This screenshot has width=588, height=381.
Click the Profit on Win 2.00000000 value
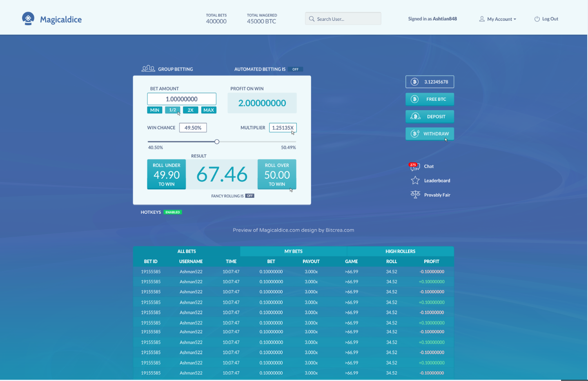[x=262, y=103]
